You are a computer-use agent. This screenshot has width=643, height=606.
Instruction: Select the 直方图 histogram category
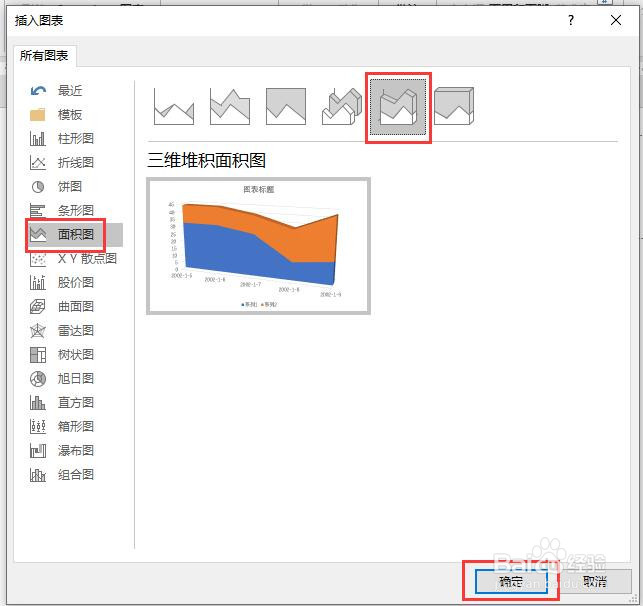tap(74, 403)
